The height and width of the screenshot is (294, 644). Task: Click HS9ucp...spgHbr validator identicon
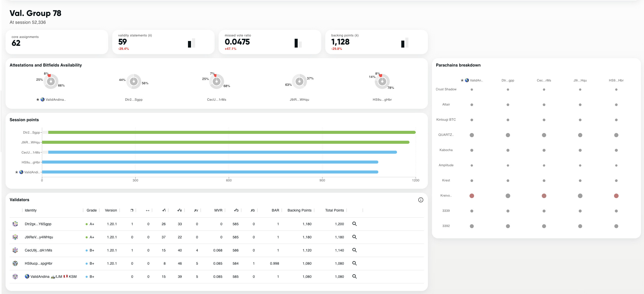(15, 263)
